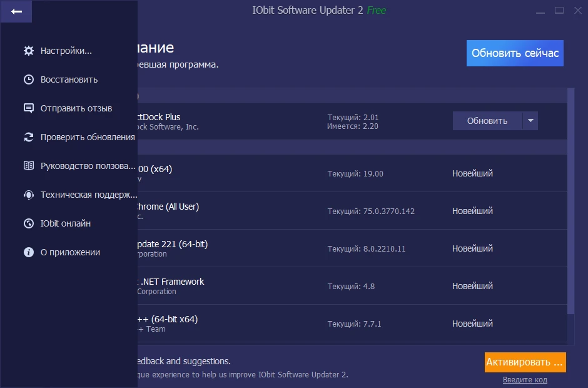This screenshot has height=388, width=588.
Task: Select Восстановить from the side menu
Action: (x=69, y=79)
